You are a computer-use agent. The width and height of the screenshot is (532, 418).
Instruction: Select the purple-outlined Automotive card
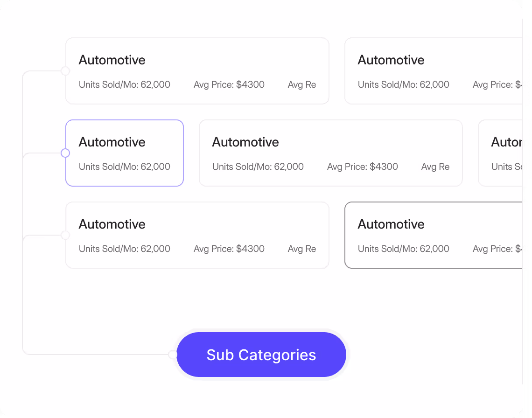[x=125, y=153]
